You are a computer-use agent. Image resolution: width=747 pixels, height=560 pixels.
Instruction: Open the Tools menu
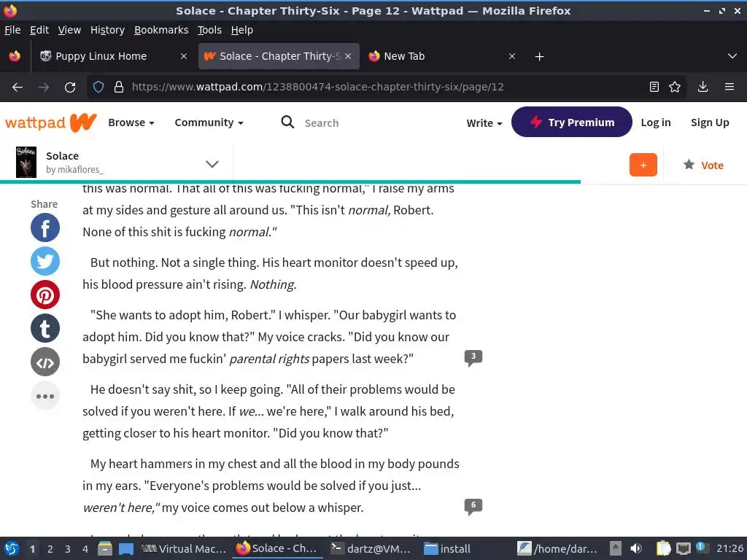(x=209, y=30)
